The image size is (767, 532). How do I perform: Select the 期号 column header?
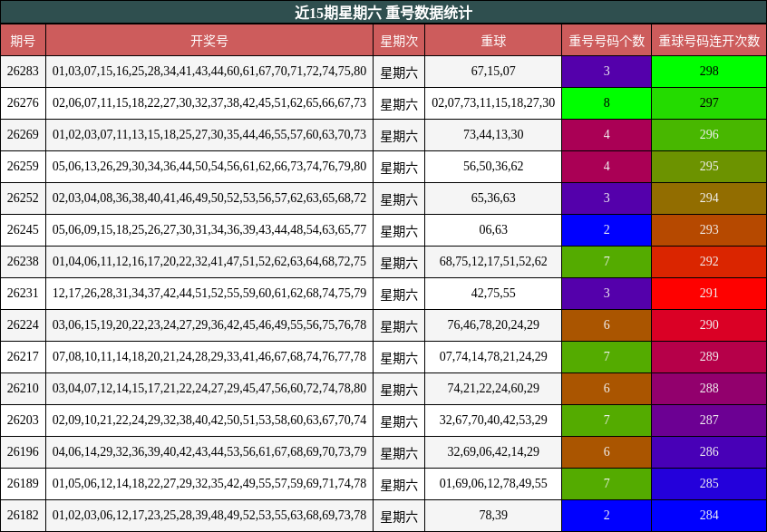click(23, 40)
